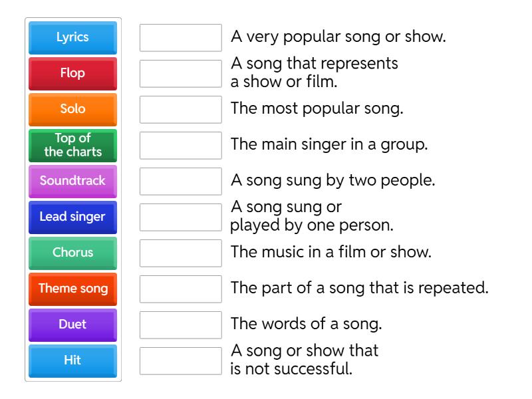Click the Hit tile
Viewport: 532px width, 399px height.
click(x=72, y=360)
